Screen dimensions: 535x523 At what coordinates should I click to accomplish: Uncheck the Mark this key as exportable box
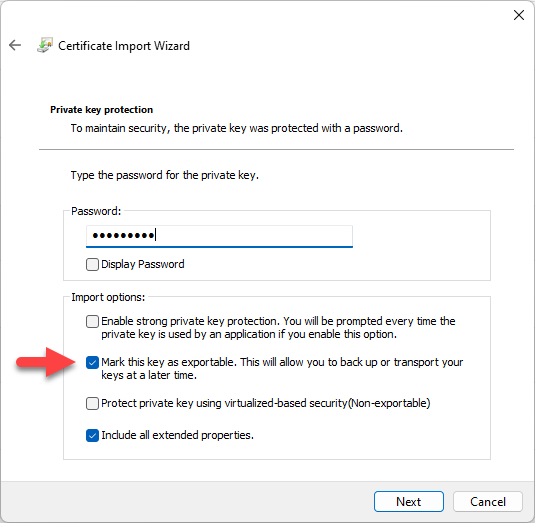[92, 362]
